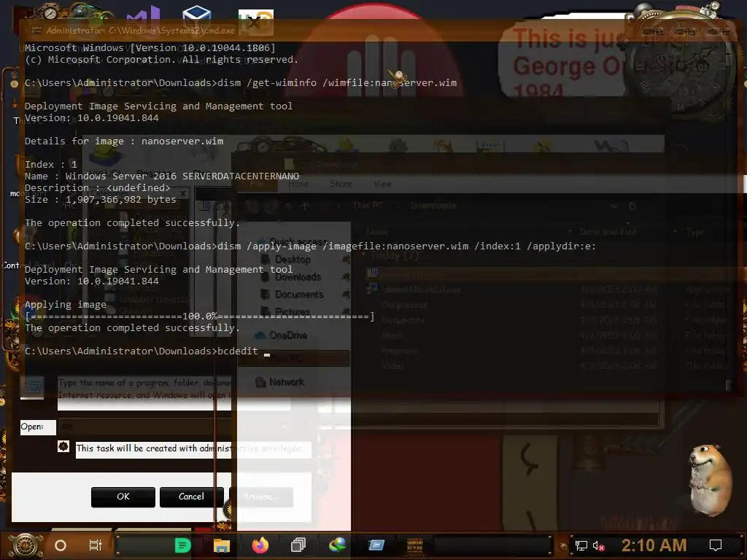Click the admin privileges shield icon
Viewport: 747px width, 560px height.
63,447
